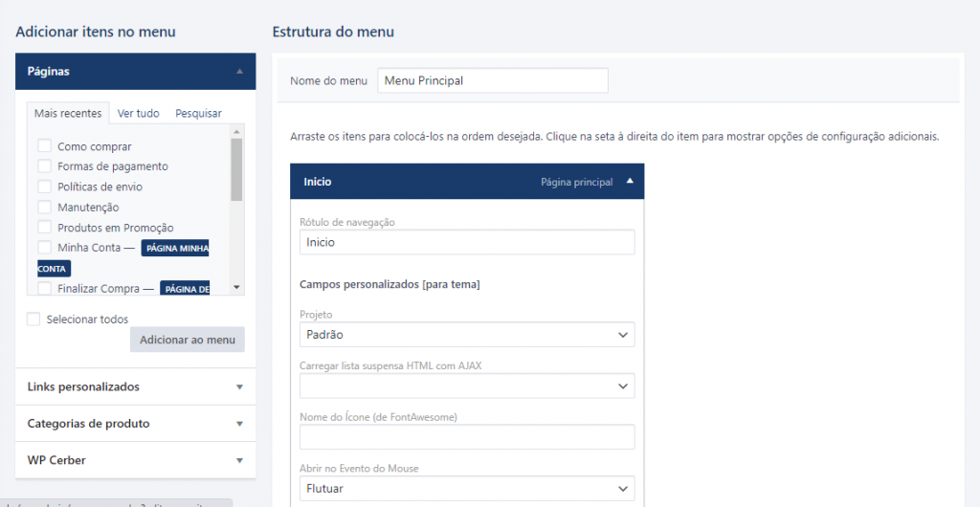This screenshot has height=507, width=980.
Task: Click the pages list scrollbar thumb
Action: point(236,169)
